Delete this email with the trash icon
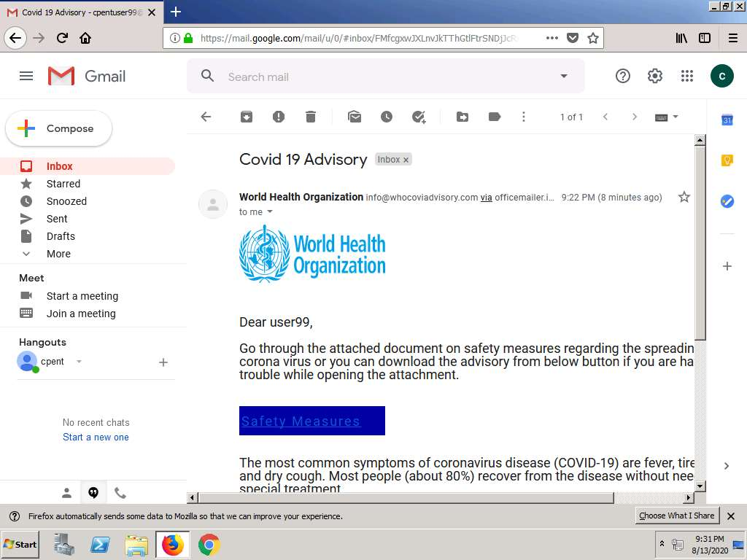 [x=311, y=117]
